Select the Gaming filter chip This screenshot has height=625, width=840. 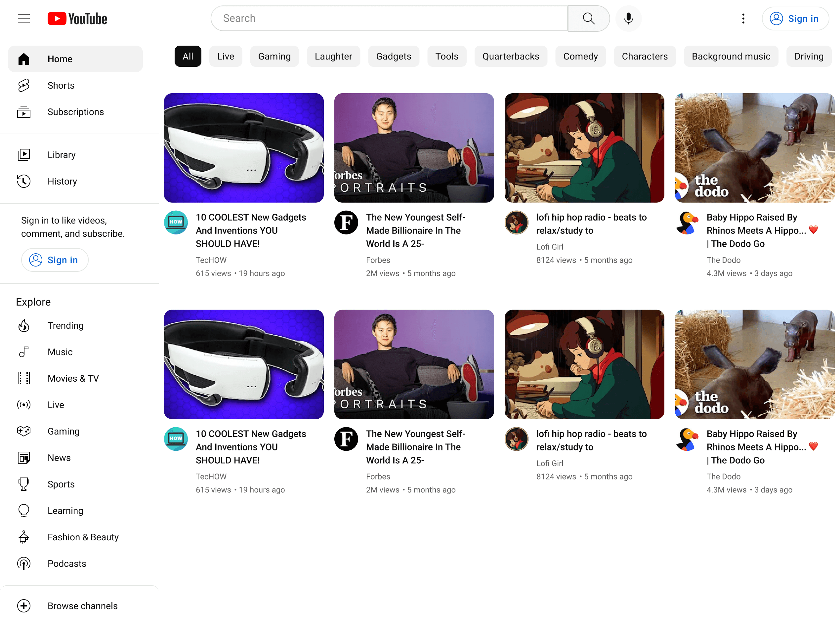pyautogui.click(x=274, y=56)
